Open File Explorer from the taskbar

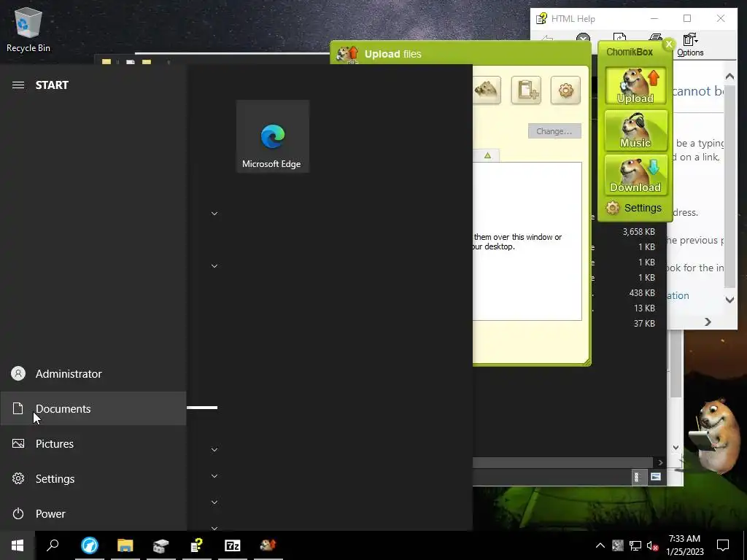125,545
